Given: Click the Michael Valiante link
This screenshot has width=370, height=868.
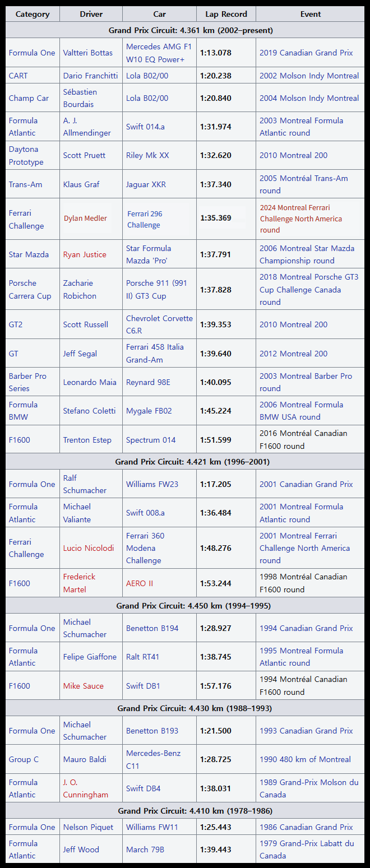Looking at the screenshot, I should click(x=77, y=513).
